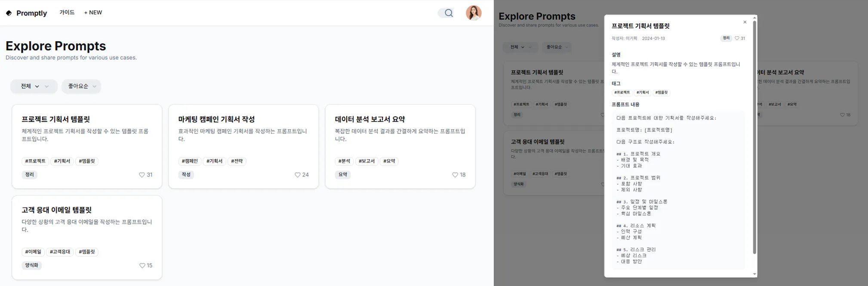Open the 고객 응대 이메일 템플릿 card on left page
Image resolution: width=868 pixels, height=286 pixels.
point(87,237)
